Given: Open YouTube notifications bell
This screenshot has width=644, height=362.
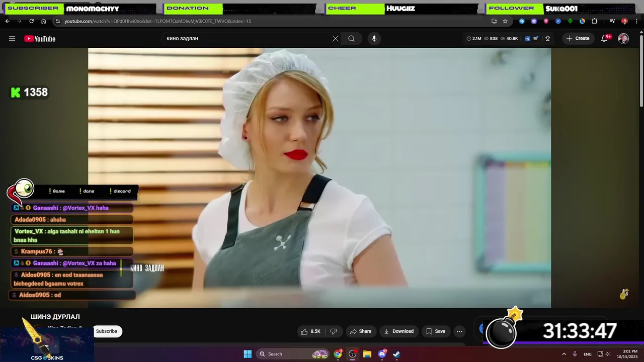Looking at the screenshot, I should 605,39.
